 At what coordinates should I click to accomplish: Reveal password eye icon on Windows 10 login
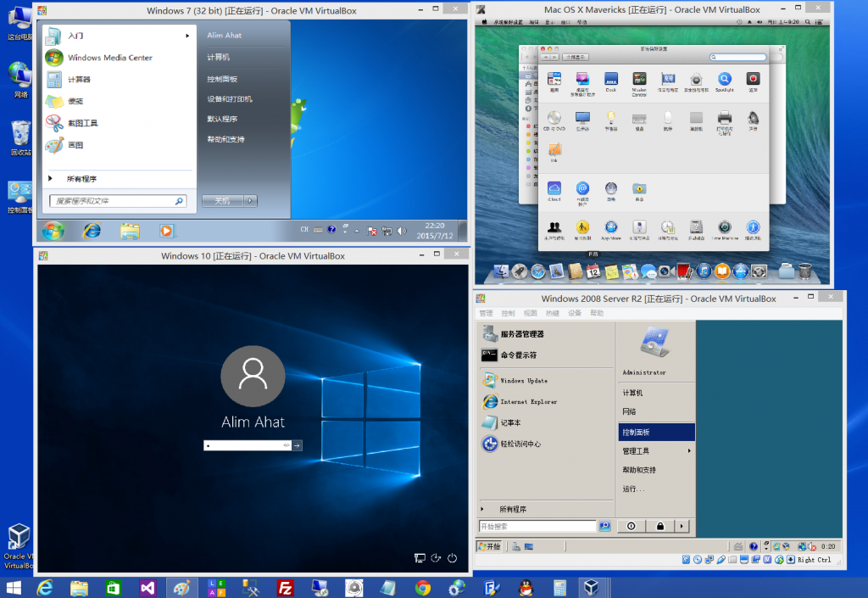[x=287, y=445]
